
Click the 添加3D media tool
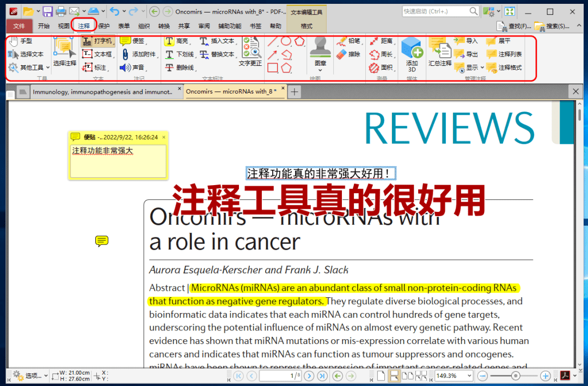(412, 54)
